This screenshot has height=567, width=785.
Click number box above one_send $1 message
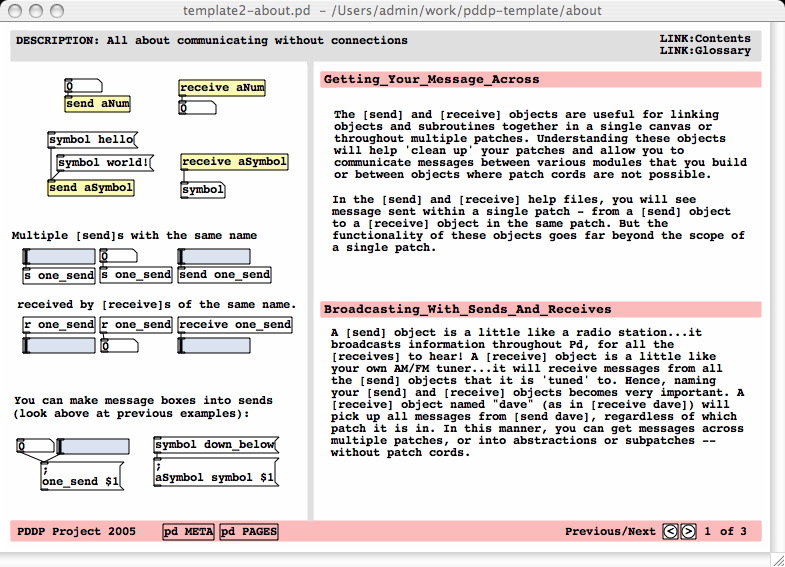[x=36, y=446]
